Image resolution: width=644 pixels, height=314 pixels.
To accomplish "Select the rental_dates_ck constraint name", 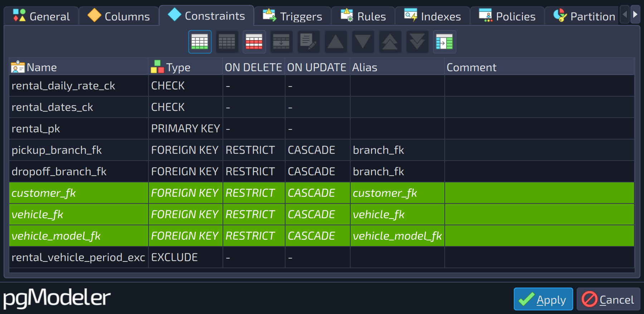I will click(x=52, y=107).
